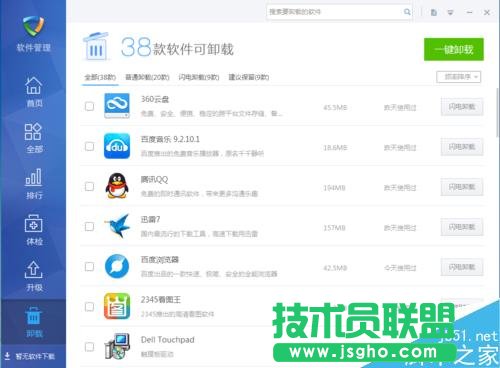The image size is (500, 368).
Task: Open the sort order dropdown
Action: 459,77
